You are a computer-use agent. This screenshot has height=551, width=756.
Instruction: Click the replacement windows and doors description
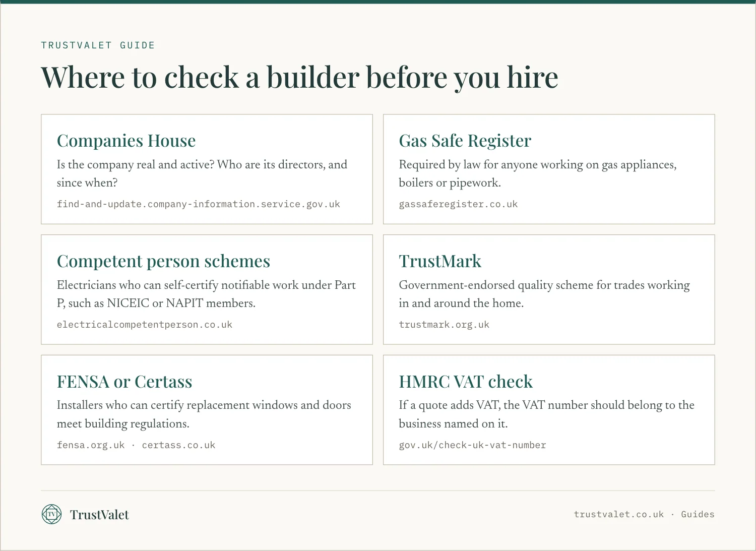point(204,414)
